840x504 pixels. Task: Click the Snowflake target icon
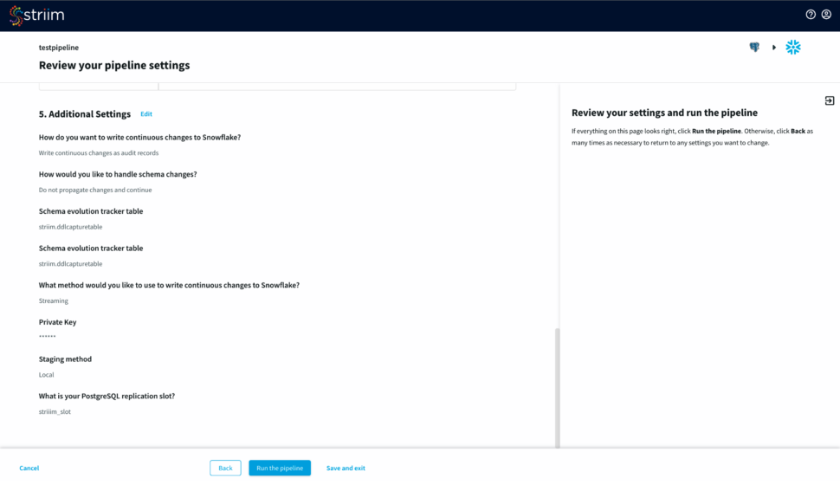(x=793, y=48)
